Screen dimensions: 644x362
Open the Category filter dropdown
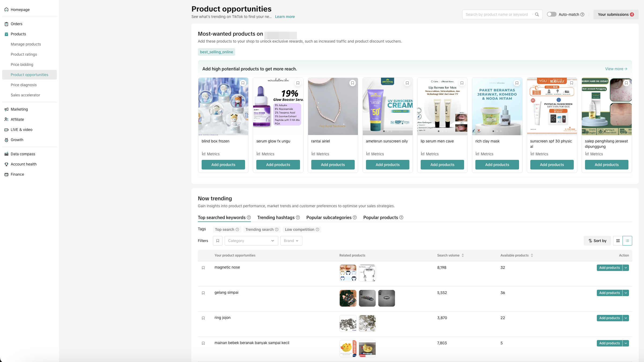tap(251, 241)
